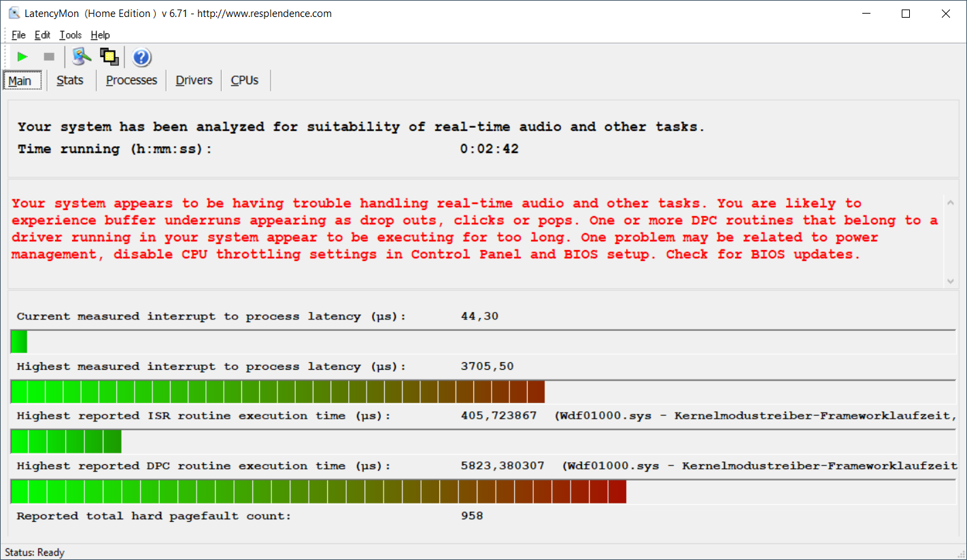
Task: Click the ISR time value 405,723867
Action: point(498,416)
